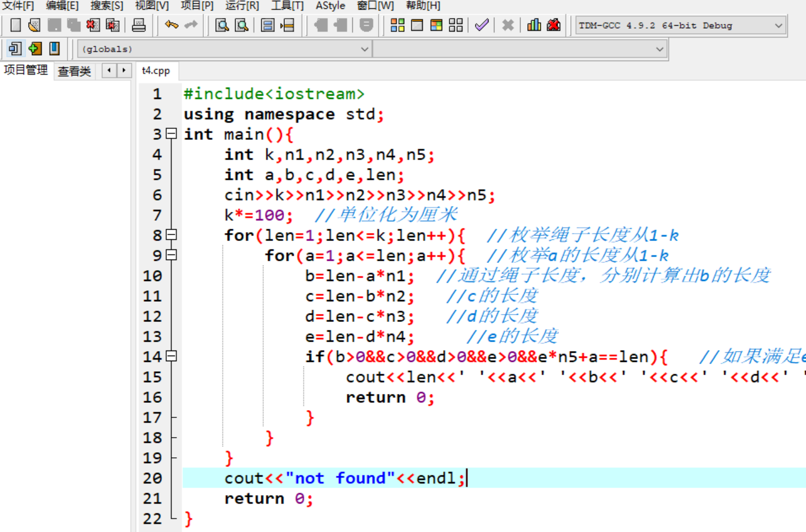This screenshot has height=532, width=806.
Task: Click the grayed Save file icon
Action: tap(54, 25)
